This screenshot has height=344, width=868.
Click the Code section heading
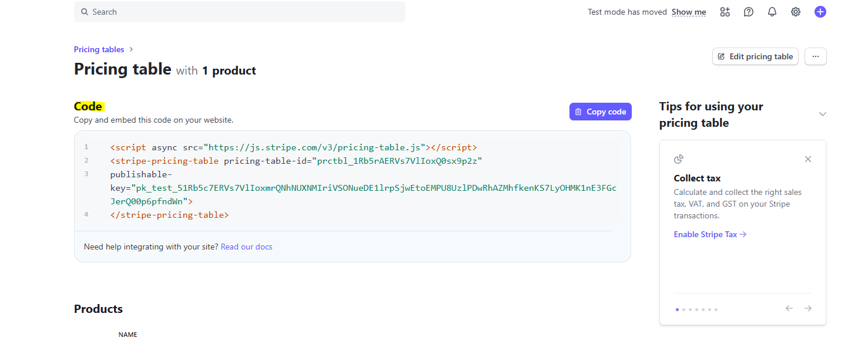[88, 106]
